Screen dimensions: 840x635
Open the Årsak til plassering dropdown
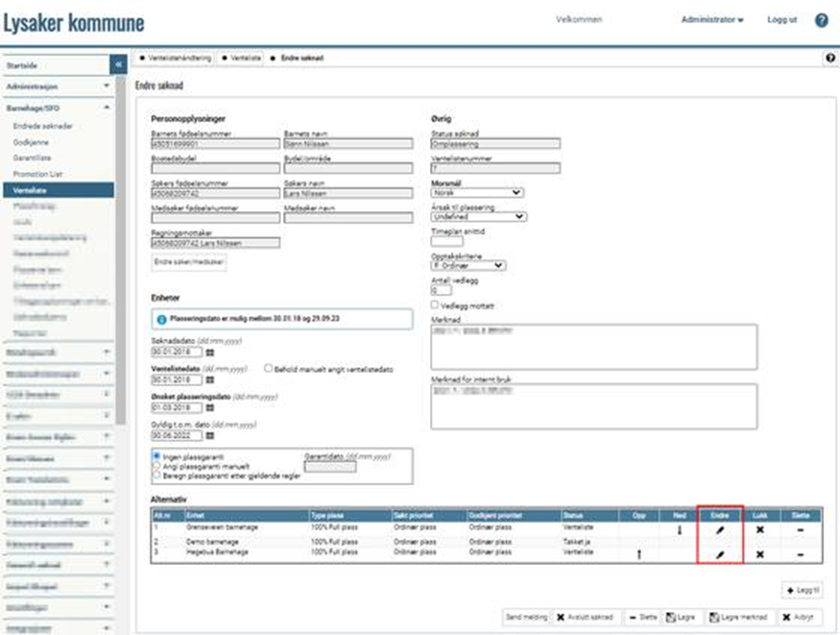pyautogui.click(x=479, y=217)
